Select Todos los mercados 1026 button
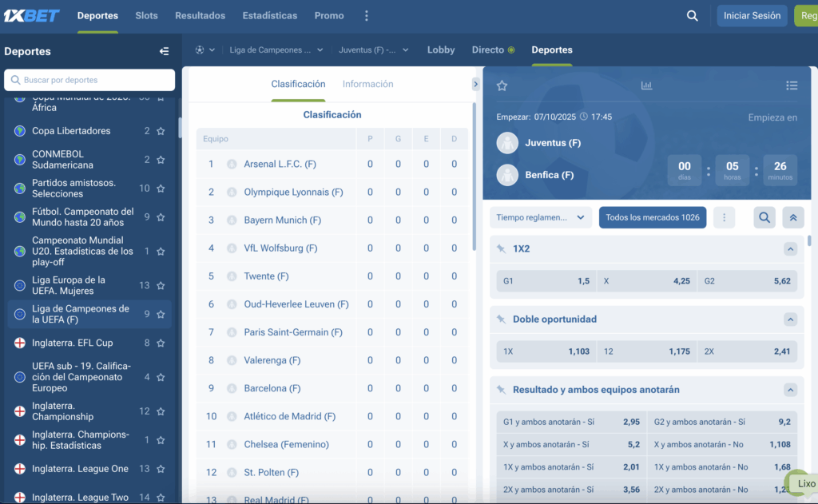Screen dimensions: 818x504 click(x=652, y=217)
